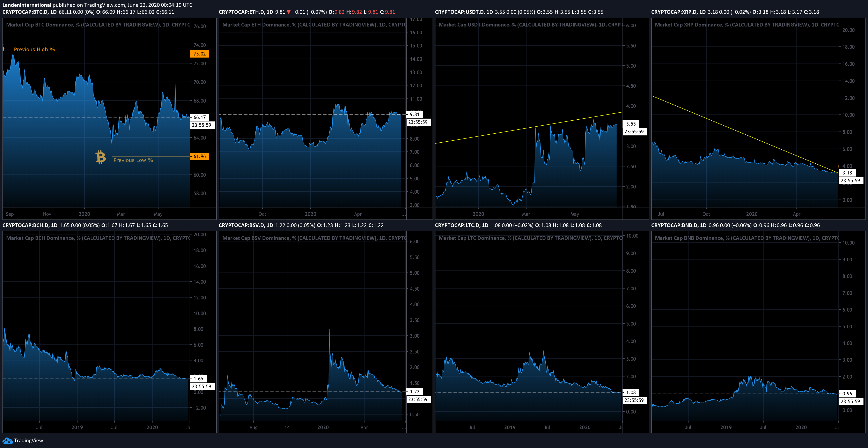This screenshot has height=448, width=868.
Task: Select the CRYPTOCAP:BNB.D, 1D symbol header
Action: 679,225
